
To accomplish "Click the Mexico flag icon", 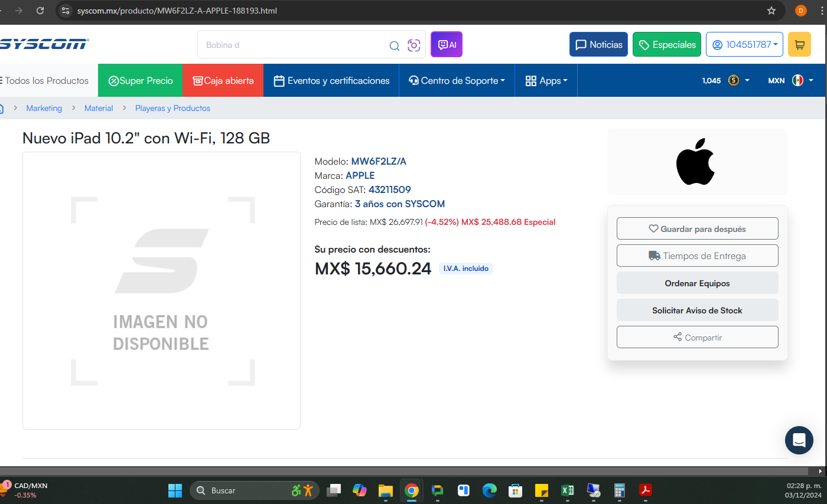I will coord(797,80).
